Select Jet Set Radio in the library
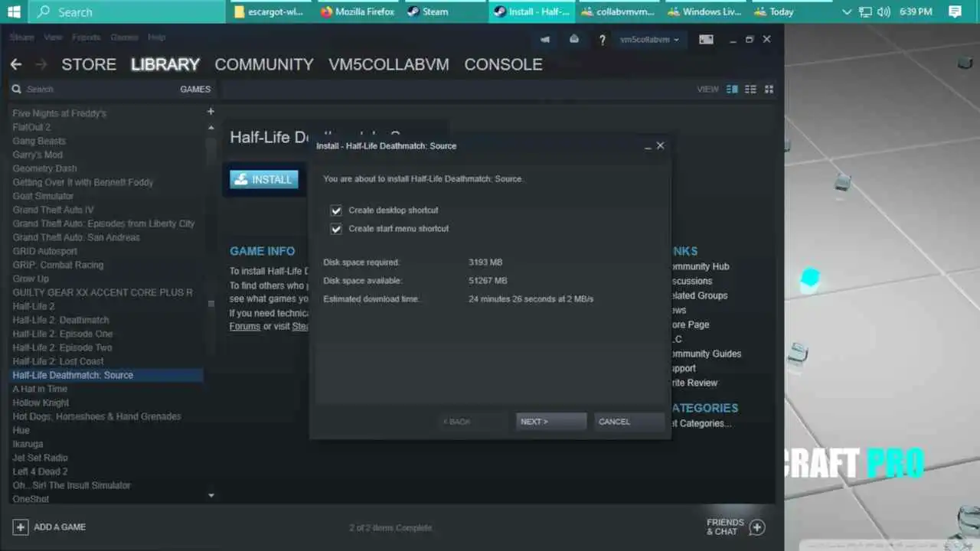 (x=40, y=458)
